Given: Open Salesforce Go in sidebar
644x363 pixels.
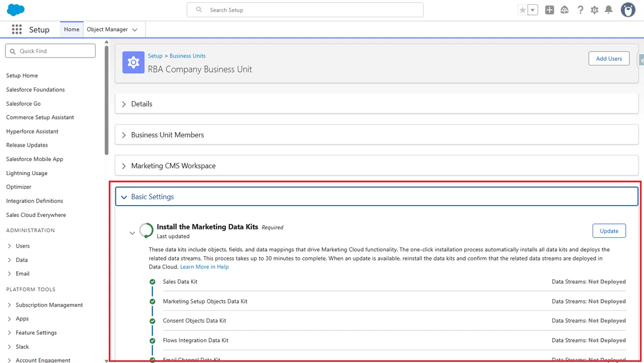Looking at the screenshot, I should point(24,104).
